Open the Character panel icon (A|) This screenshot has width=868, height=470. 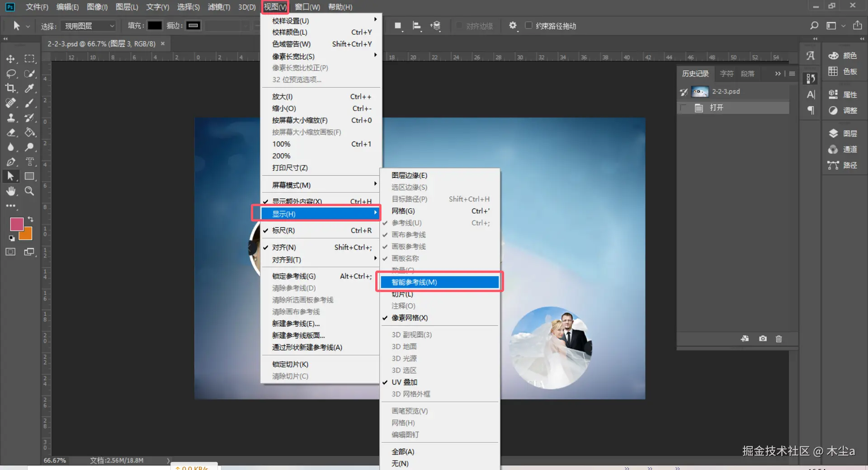click(811, 94)
